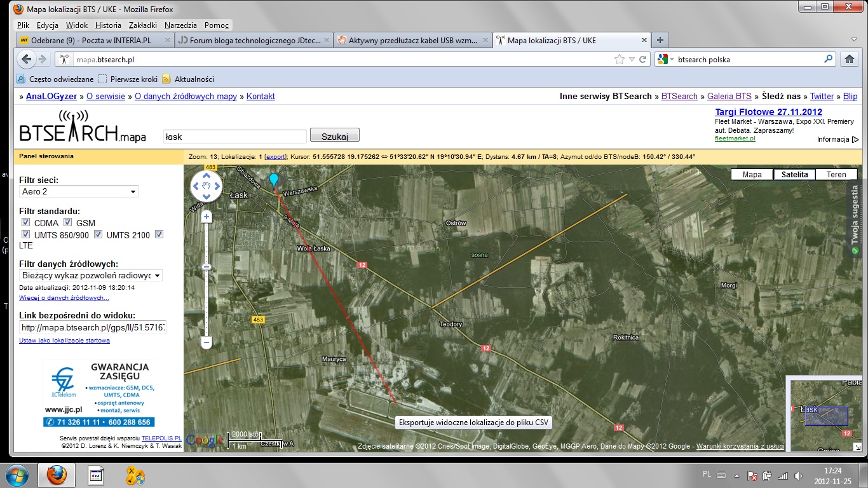This screenshot has height=488, width=868.
Task: Click the map zoom slider handle
Action: coord(206,268)
